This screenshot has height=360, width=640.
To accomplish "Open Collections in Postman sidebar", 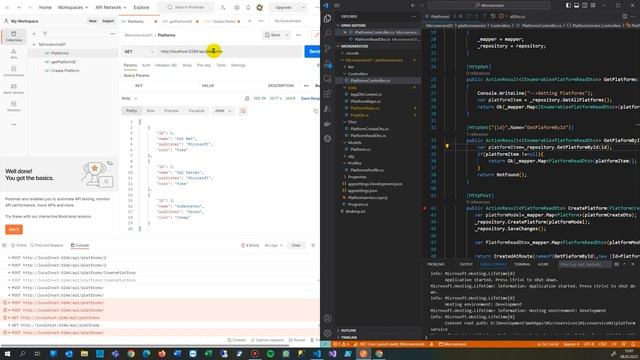I will (x=13, y=36).
